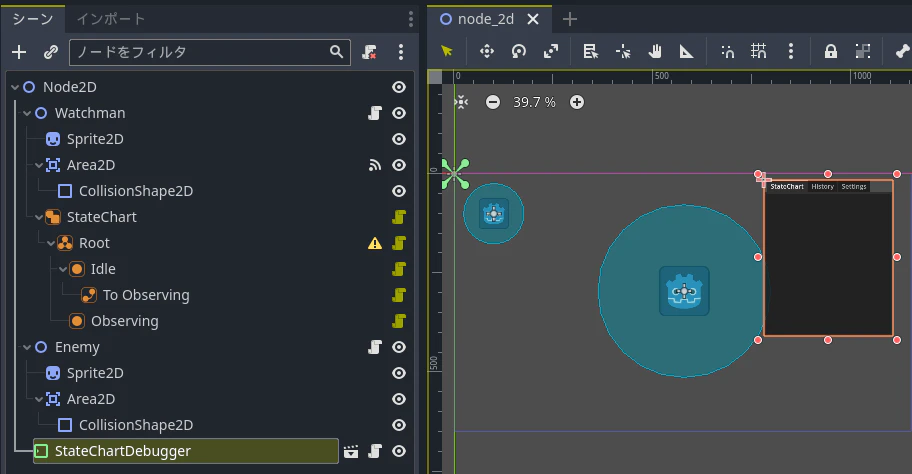This screenshot has width=912, height=474.
Task: Switch to the インポート dock tab
Action: click(x=111, y=19)
